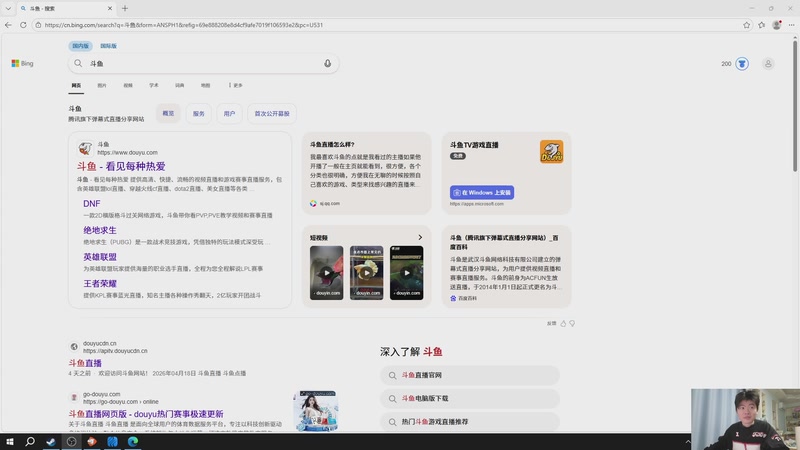Click the 用户 pill button

click(x=229, y=113)
